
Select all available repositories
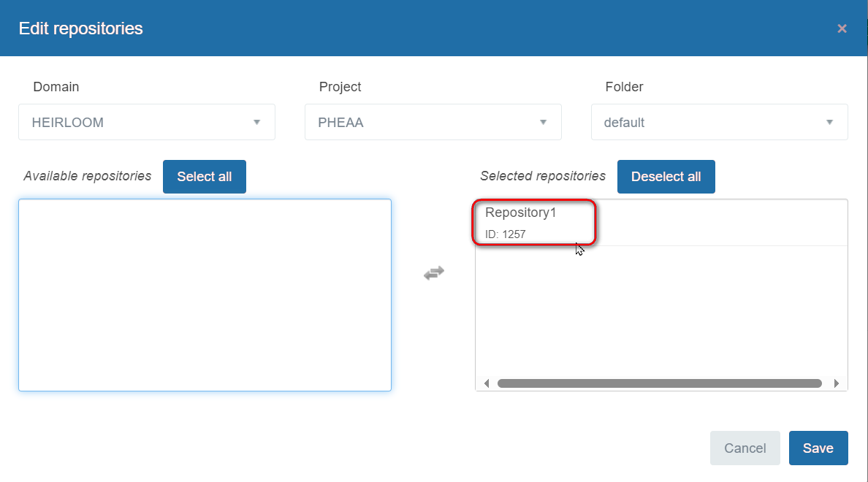[204, 176]
